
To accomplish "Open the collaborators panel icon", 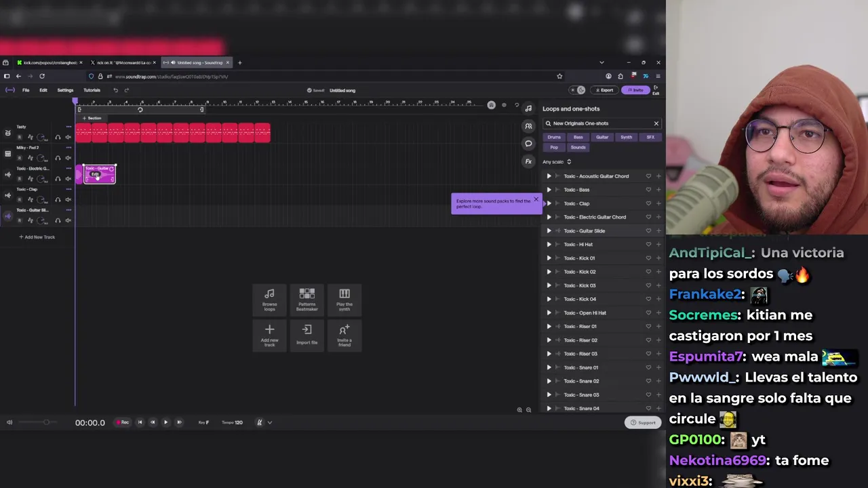I will point(528,126).
